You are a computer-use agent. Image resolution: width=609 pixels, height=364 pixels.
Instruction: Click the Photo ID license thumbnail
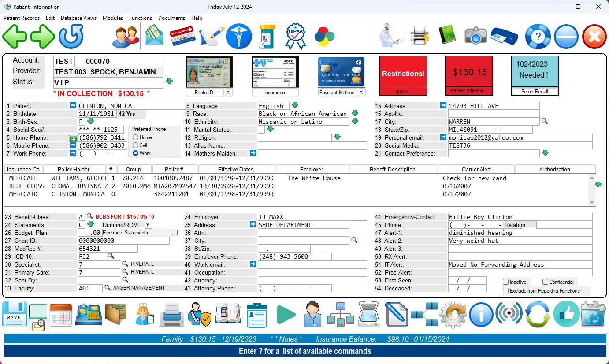[203, 72]
